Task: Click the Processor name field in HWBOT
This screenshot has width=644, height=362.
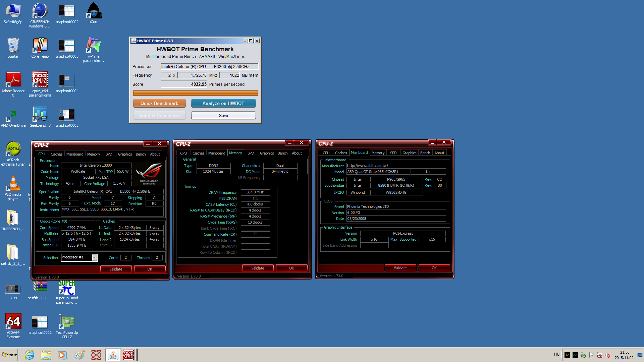Action: 209,67
